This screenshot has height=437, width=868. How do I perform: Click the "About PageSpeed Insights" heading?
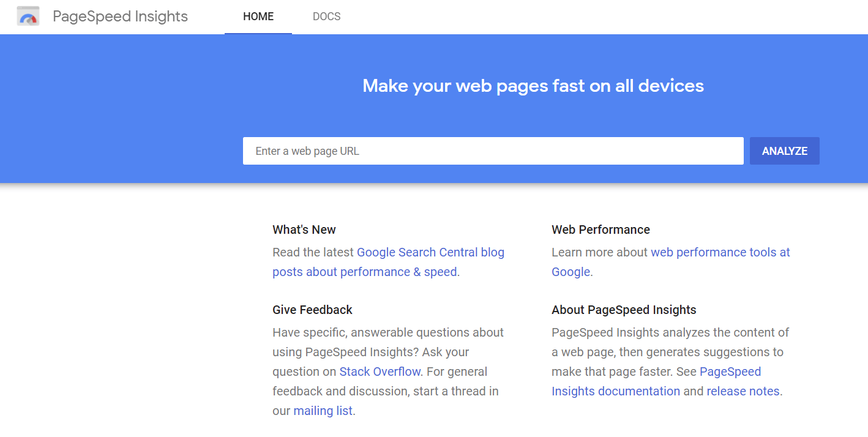pyautogui.click(x=624, y=310)
